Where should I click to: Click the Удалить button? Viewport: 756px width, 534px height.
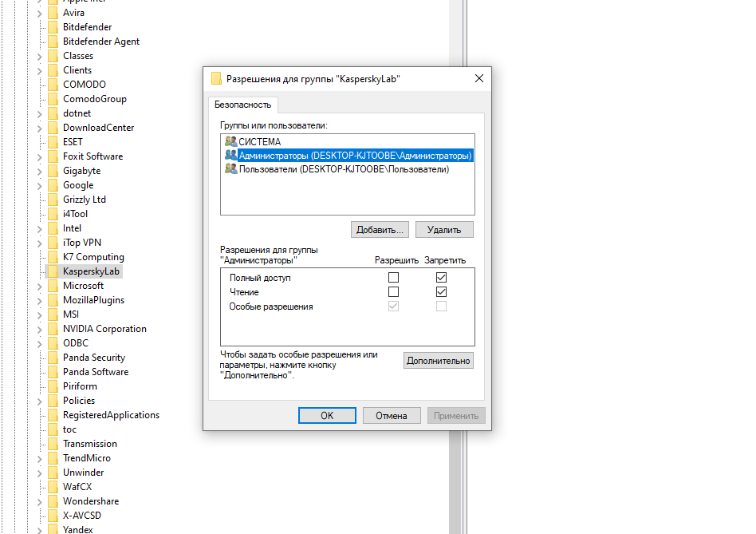[x=444, y=230]
